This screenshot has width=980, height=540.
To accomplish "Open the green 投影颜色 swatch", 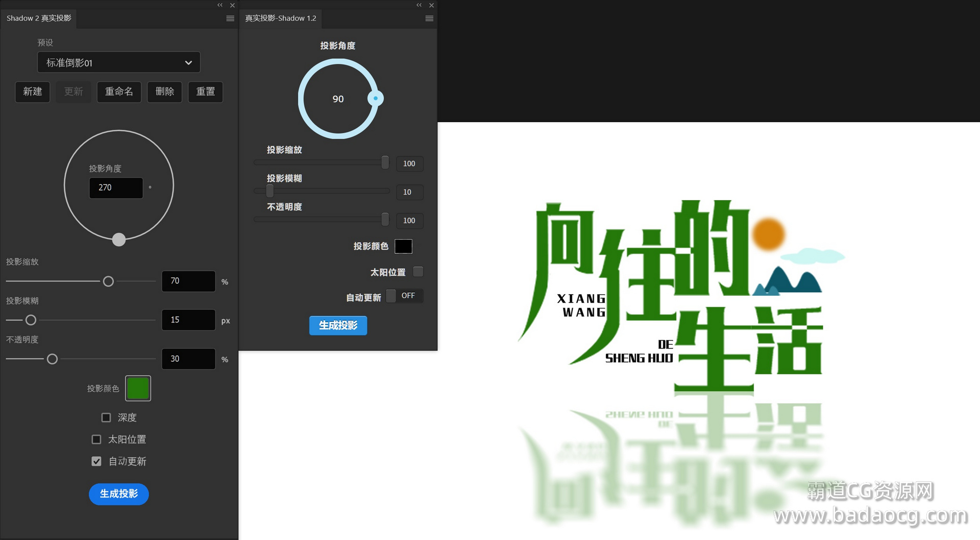I will [138, 389].
